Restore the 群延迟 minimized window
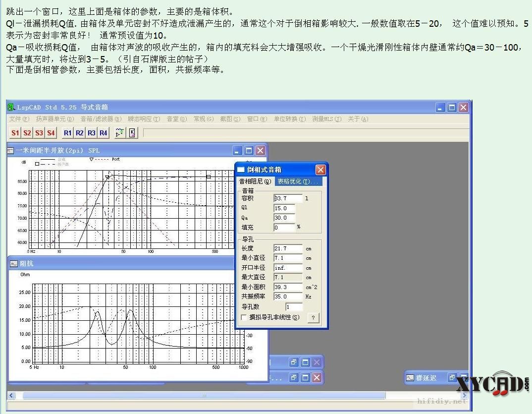 pos(452,378)
